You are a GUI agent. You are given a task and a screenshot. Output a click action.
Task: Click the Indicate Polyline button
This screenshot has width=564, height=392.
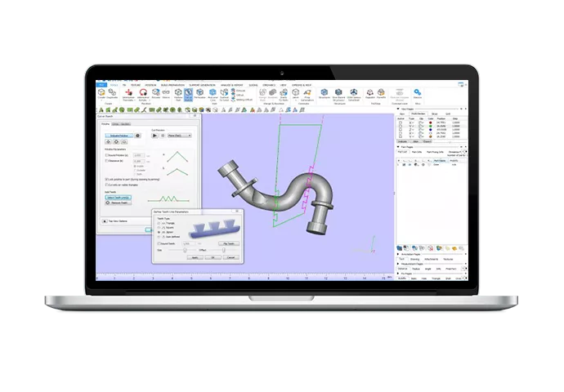point(119,136)
